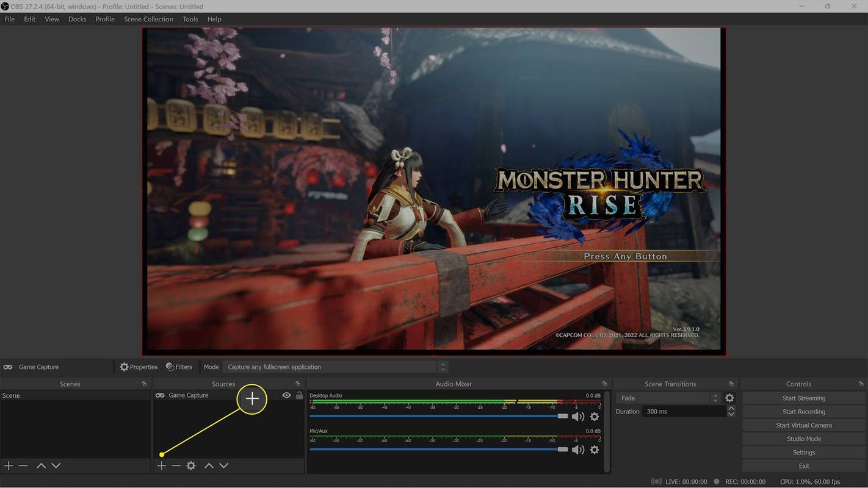
Task: Remove selected source with minus icon
Action: (176, 465)
